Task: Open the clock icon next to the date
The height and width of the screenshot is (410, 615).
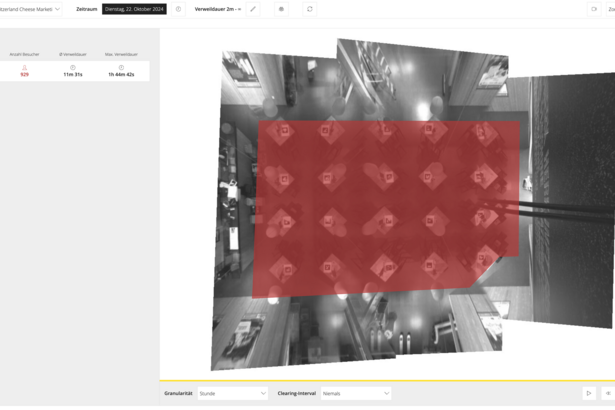Action: [x=178, y=9]
